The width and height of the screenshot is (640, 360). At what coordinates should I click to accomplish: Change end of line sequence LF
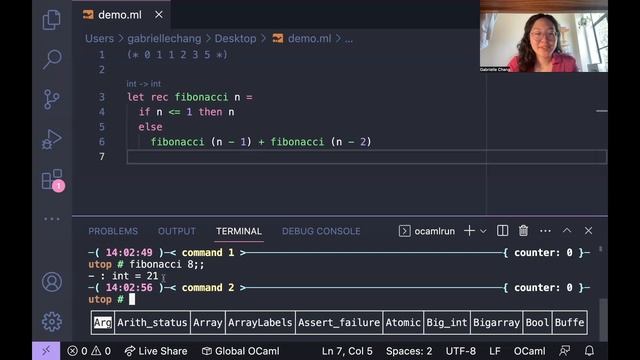tap(495, 351)
